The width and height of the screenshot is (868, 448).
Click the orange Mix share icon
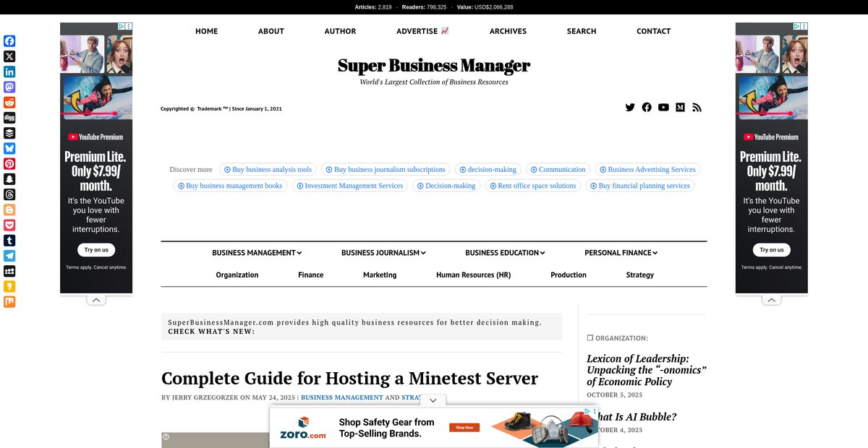tap(9, 302)
